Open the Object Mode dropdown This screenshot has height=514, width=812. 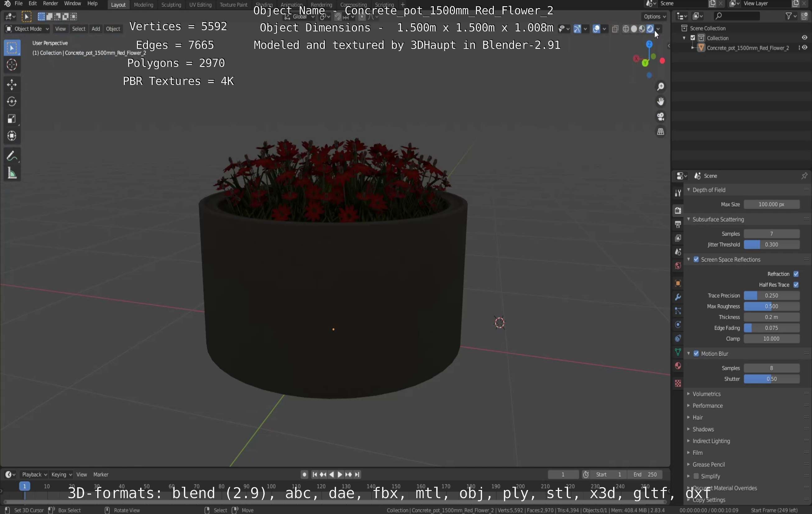tap(27, 29)
